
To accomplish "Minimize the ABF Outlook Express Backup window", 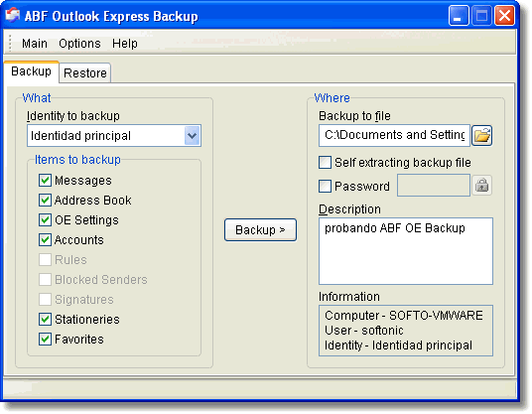I will click(458, 16).
